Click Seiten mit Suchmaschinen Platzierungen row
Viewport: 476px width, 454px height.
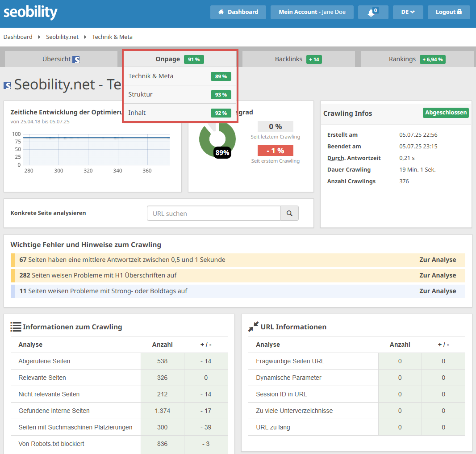[x=119, y=427]
